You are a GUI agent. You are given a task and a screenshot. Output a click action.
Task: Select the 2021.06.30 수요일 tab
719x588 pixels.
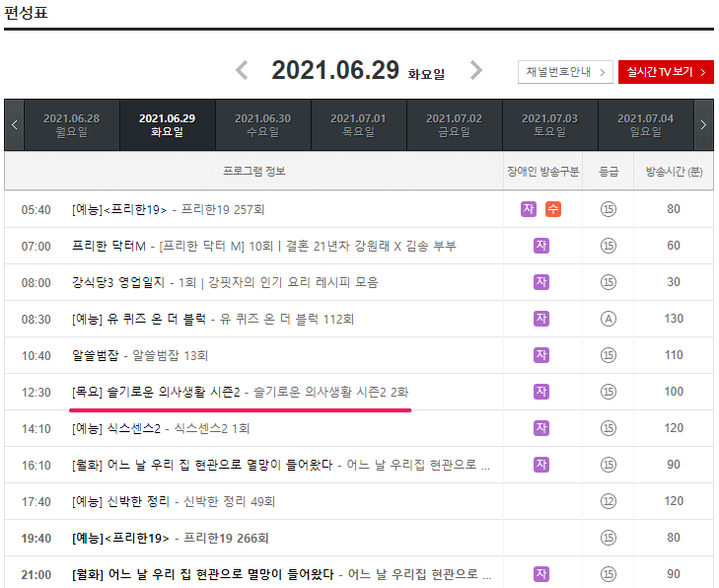click(262, 124)
